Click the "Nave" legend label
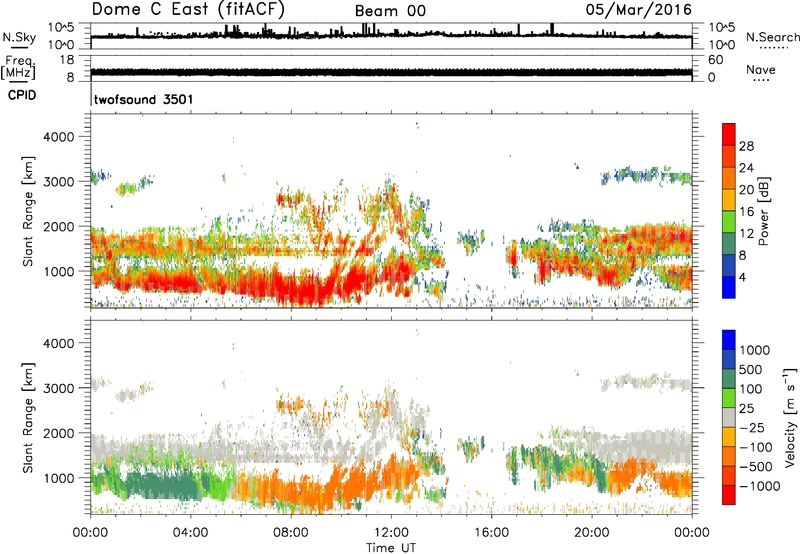The height and width of the screenshot is (554, 800). coord(761,69)
